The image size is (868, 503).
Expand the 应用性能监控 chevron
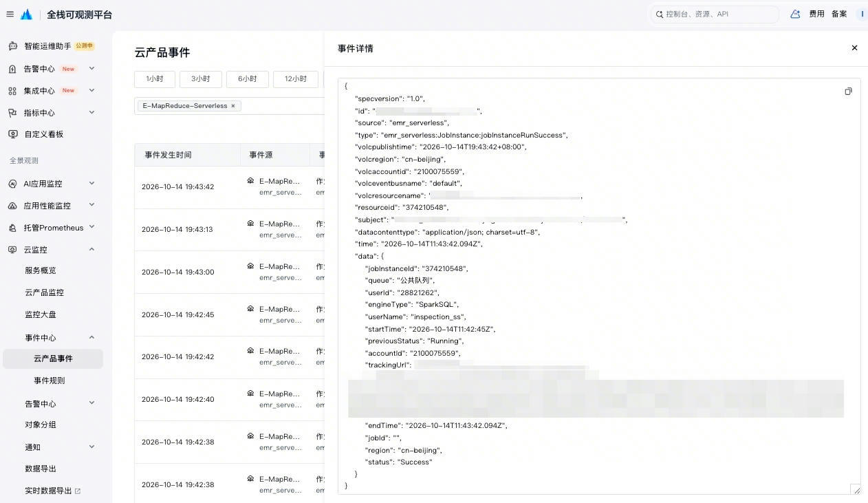[x=92, y=206]
